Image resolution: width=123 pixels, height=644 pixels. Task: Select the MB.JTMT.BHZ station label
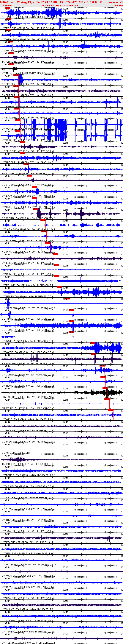tap(28, 364)
